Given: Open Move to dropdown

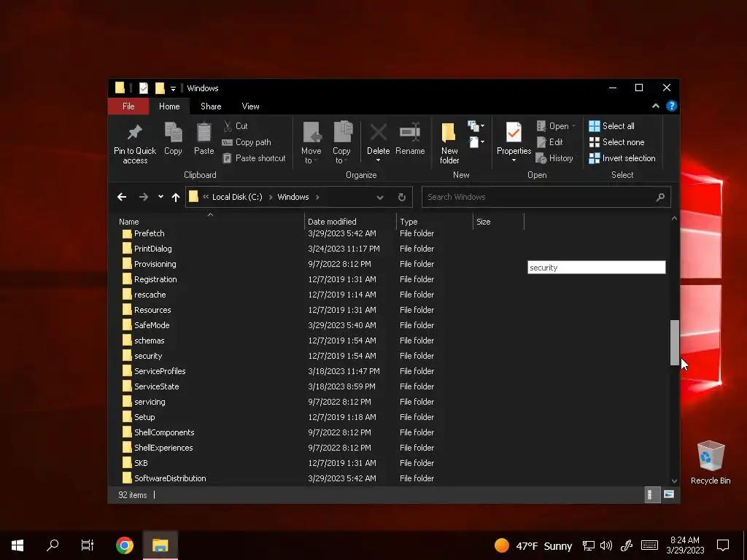Looking at the screenshot, I should 311,143.
